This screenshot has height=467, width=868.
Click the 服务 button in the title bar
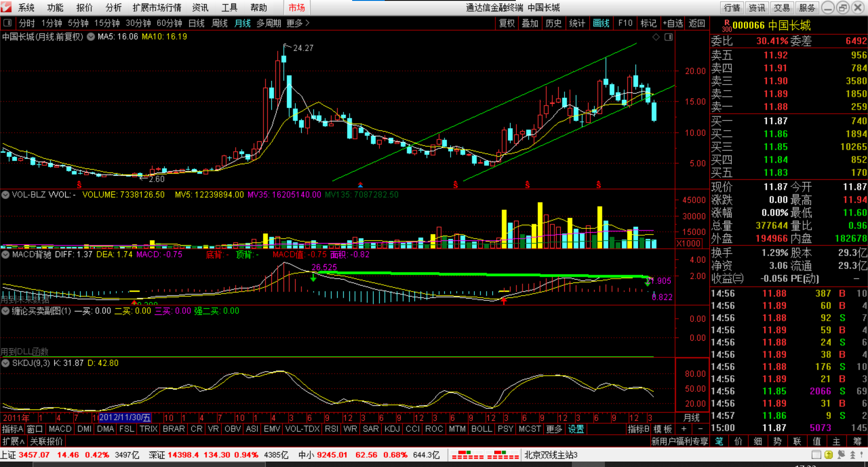(x=807, y=8)
